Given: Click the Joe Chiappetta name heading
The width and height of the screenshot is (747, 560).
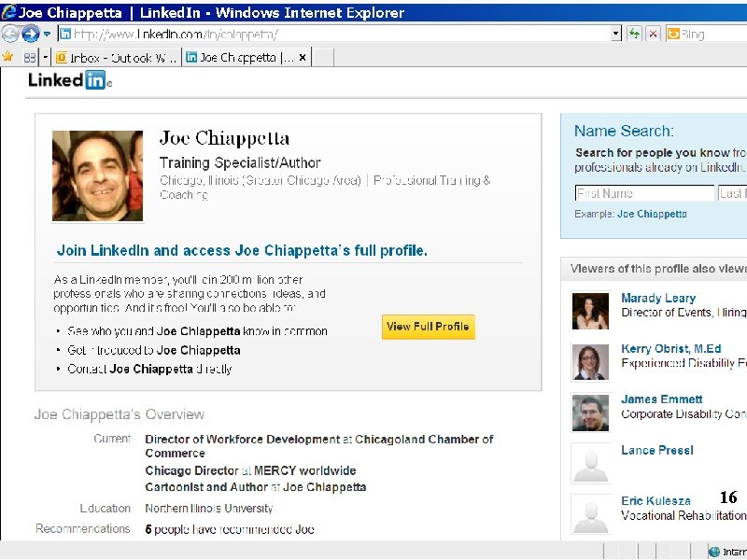Looking at the screenshot, I should coord(224,138).
